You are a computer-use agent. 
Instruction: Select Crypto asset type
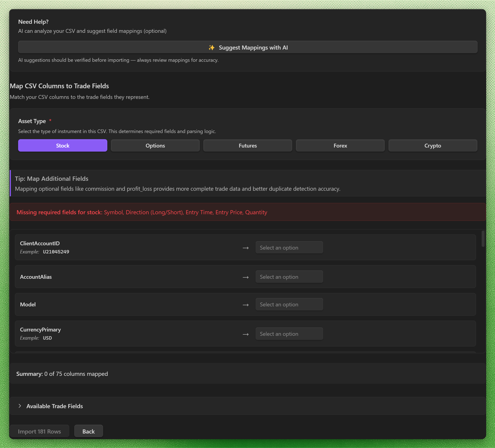[x=433, y=145]
